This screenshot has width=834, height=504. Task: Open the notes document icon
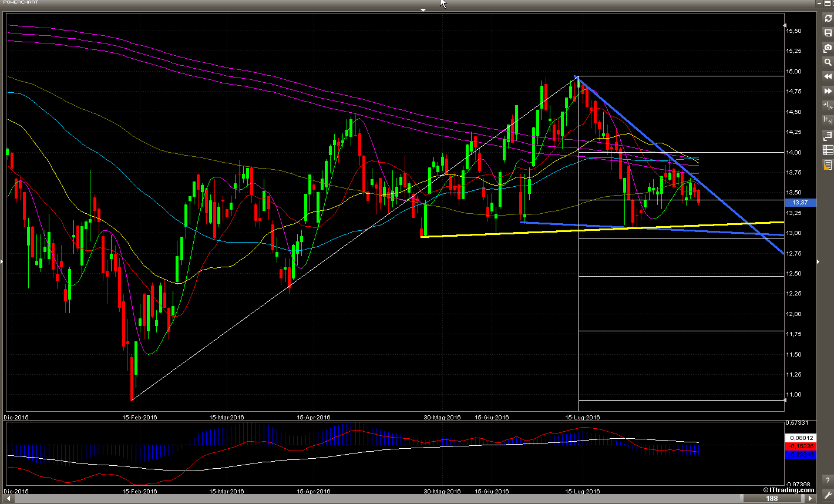click(x=828, y=165)
